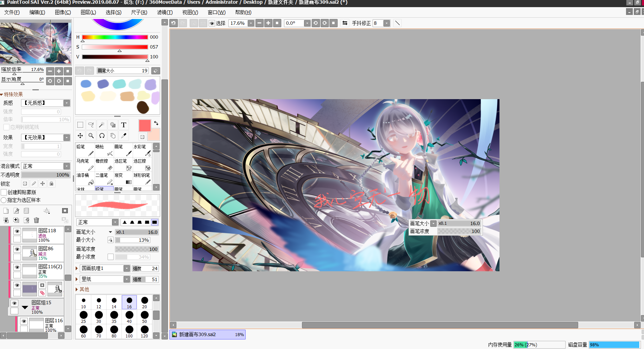Choose the 渐变 gradient tool
The width and height of the screenshot is (644, 349).
pyautogui.click(x=123, y=179)
